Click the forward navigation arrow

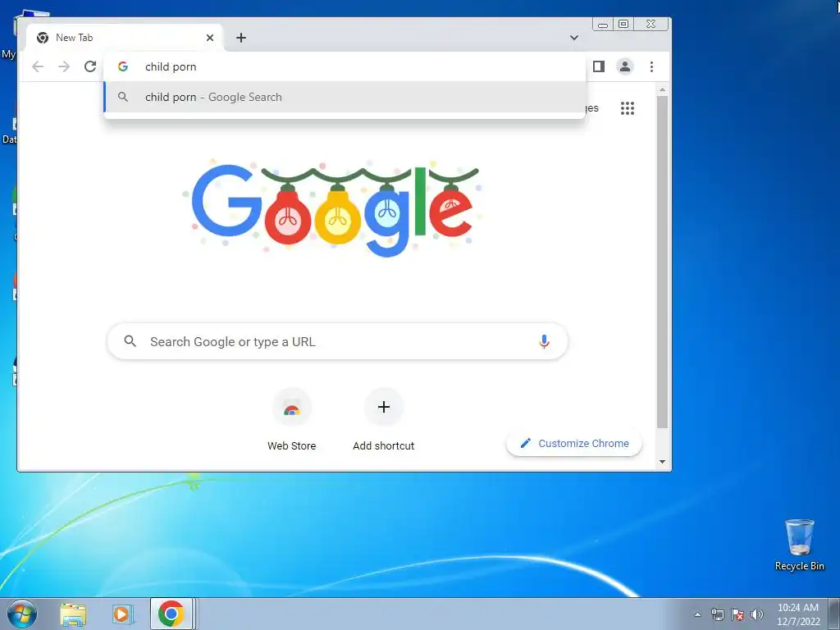64,66
